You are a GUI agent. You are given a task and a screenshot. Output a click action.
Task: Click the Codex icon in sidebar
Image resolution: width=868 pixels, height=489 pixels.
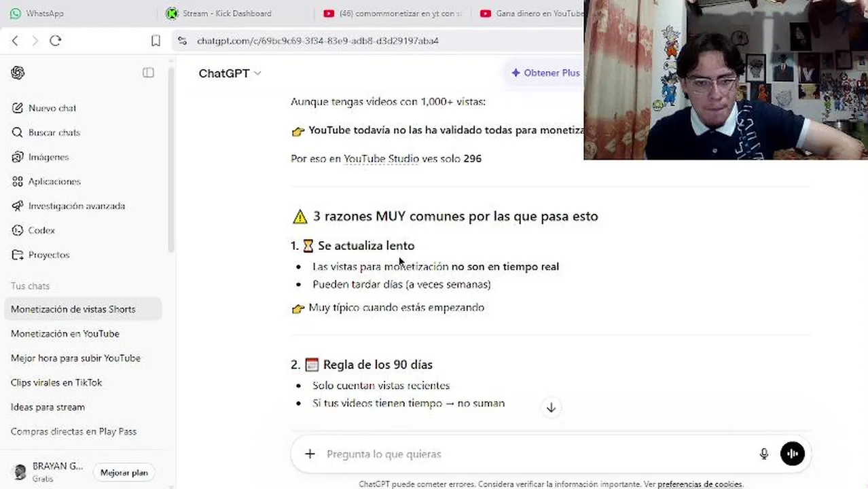[18, 230]
